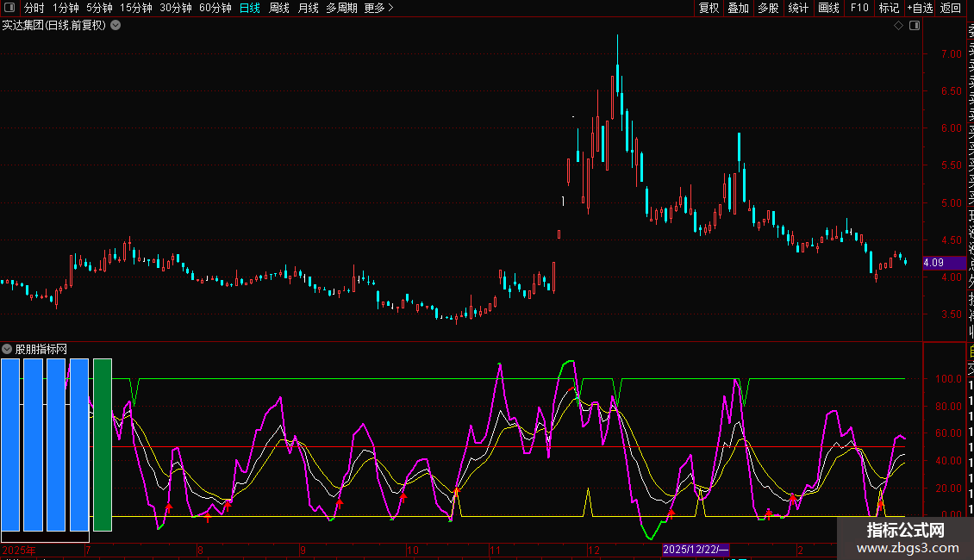Image resolution: width=974 pixels, height=560 pixels.
Task: Open the 复权 adjustment option
Action: click(x=709, y=8)
